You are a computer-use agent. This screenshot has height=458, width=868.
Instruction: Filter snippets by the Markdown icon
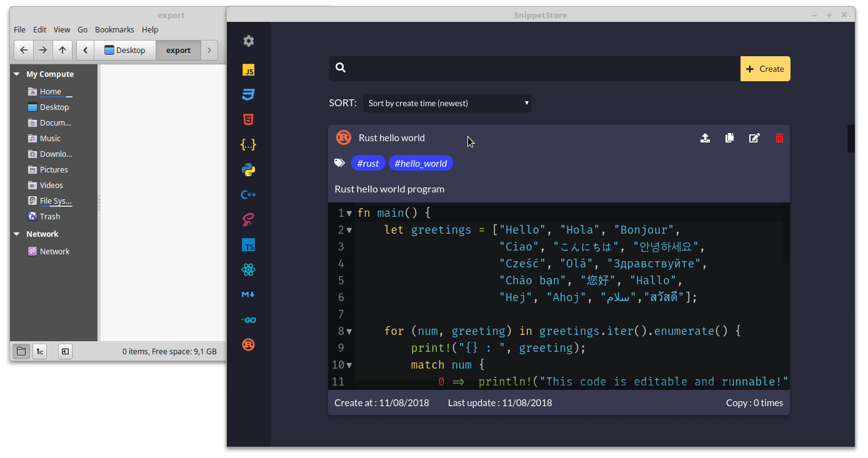[249, 295]
